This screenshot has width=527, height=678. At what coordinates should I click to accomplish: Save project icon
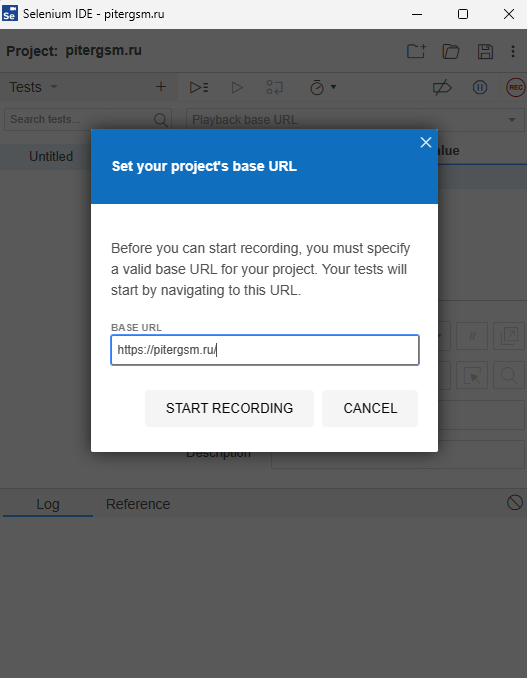point(485,51)
